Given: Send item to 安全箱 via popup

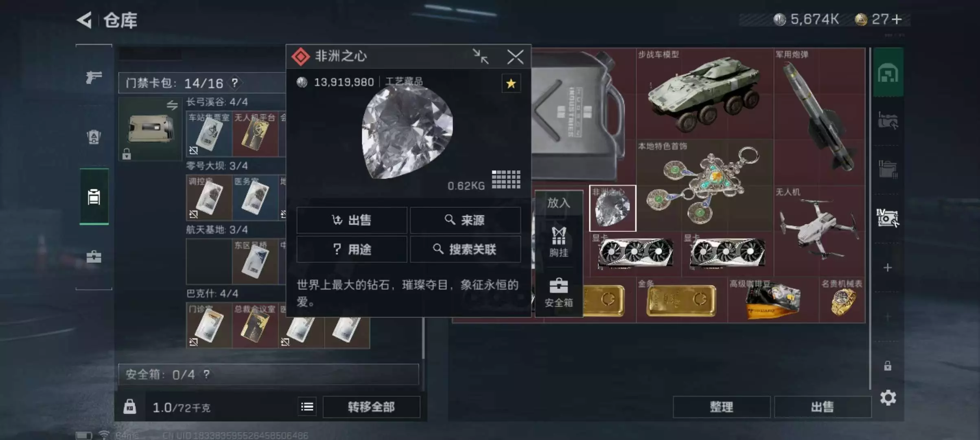Looking at the screenshot, I should point(559,293).
